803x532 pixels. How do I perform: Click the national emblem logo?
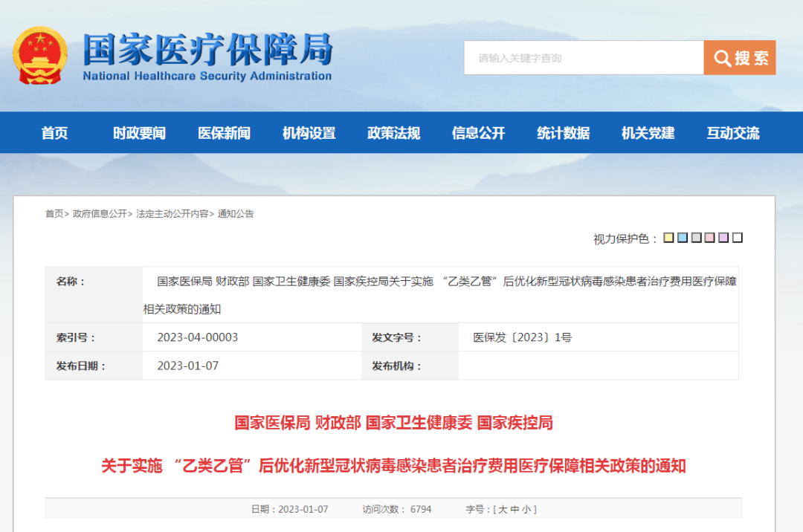click(40, 56)
